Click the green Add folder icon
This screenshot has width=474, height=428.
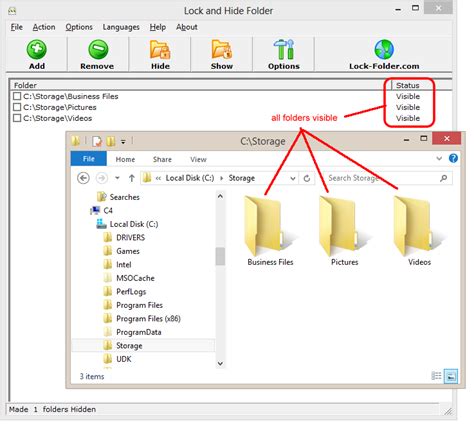[37, 49]
